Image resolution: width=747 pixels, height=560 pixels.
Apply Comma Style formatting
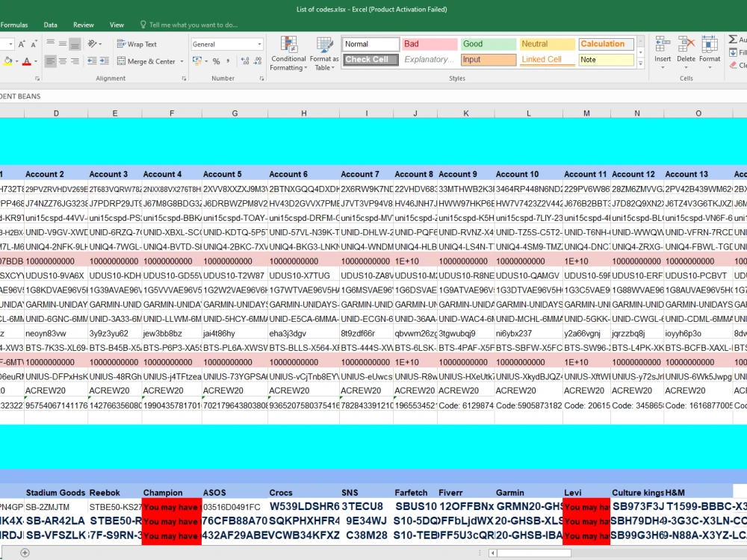(x=228, y=61)
